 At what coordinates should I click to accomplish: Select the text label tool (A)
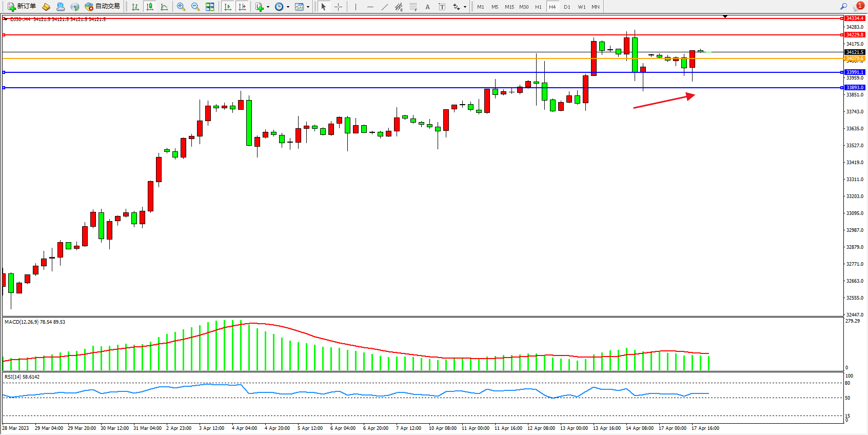[x=427, y=7]
